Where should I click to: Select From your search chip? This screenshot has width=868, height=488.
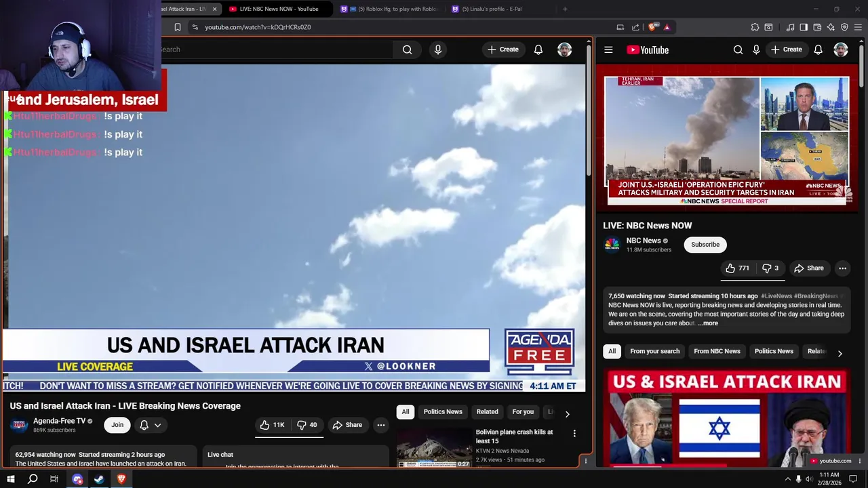pos(654,351)
